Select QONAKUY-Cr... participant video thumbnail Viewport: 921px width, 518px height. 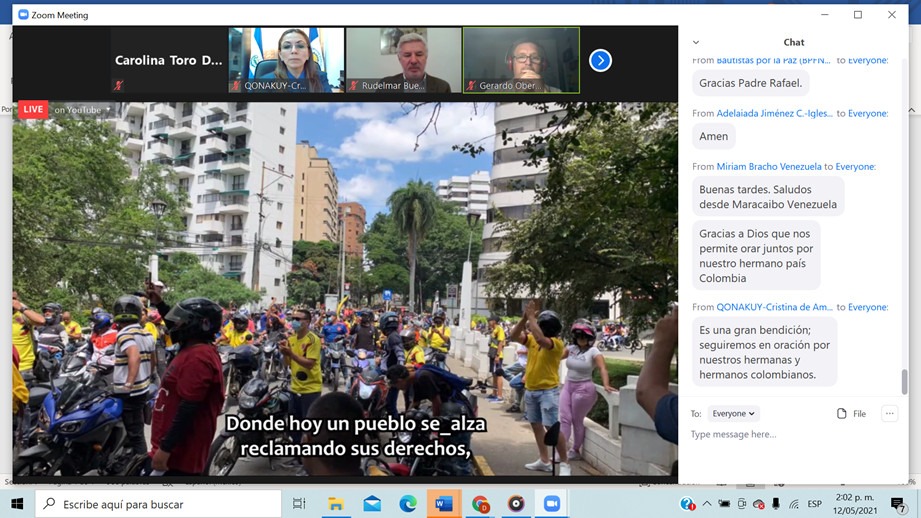[x=286, y=60]
